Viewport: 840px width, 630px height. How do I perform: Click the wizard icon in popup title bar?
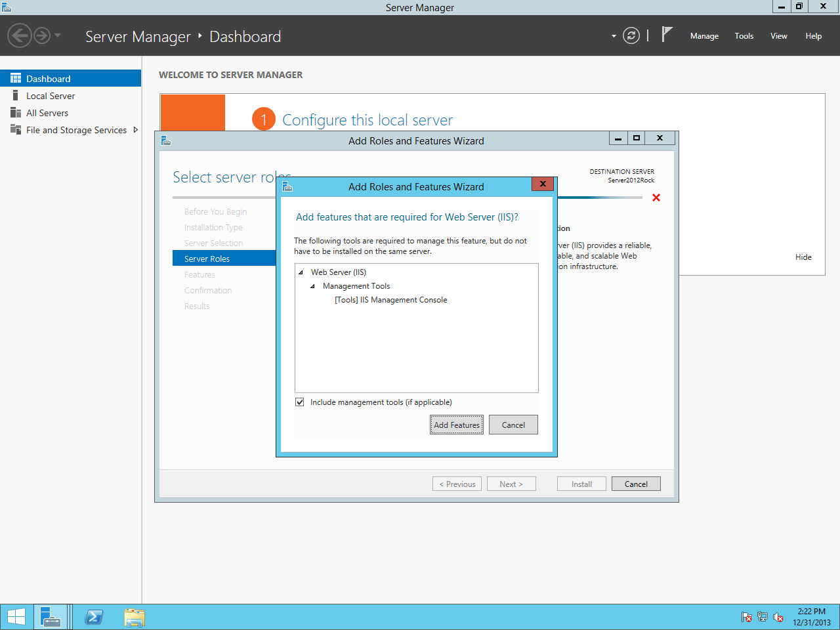point(287,186)
